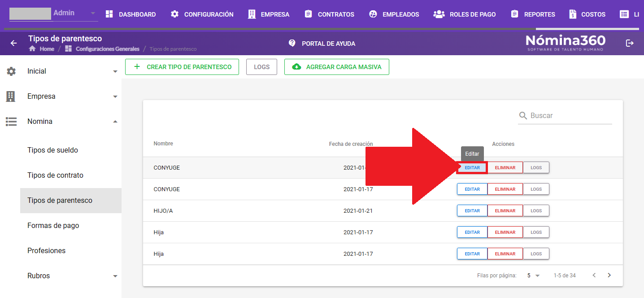
Task: Click the logout icon beside Nómina360
Action: pyautogui.click(x=630, y=43)
